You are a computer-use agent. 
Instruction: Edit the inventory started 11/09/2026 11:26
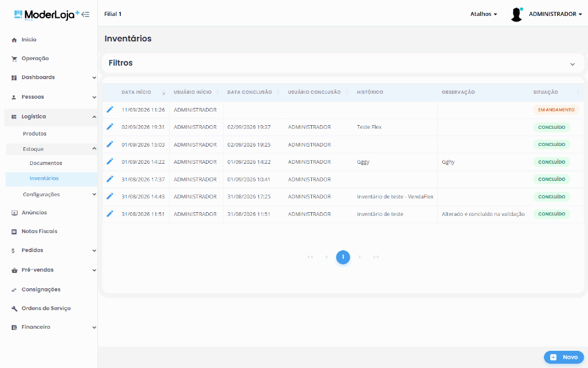tap(110, 109)
